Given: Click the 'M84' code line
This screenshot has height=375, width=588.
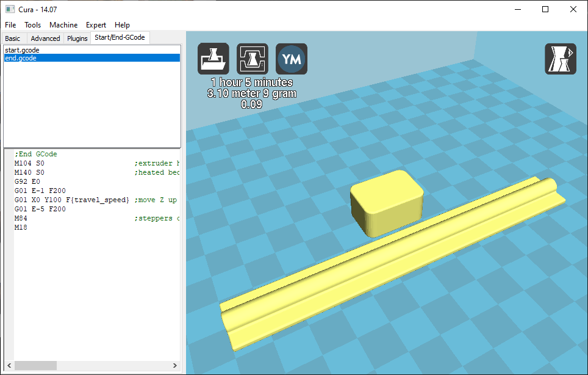Looking at the screenshot, I should 21,218.
